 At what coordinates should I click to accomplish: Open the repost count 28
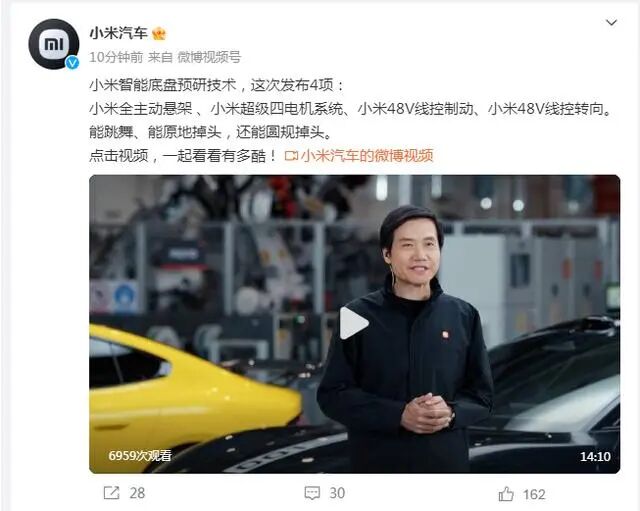pos(137,493)
